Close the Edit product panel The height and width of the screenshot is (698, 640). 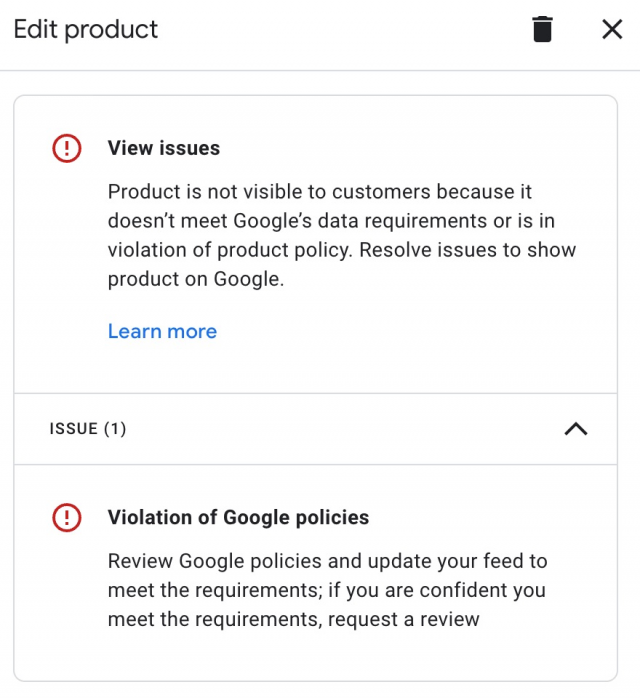[x=612, y=29]
